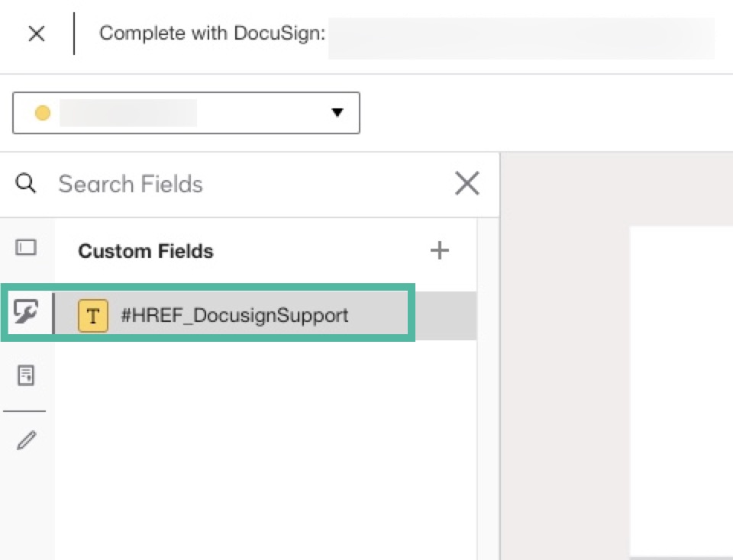The image size is (733, 560).
Task: Click the dropdown arrow on the recipient bar
Action: click(337, 112)
